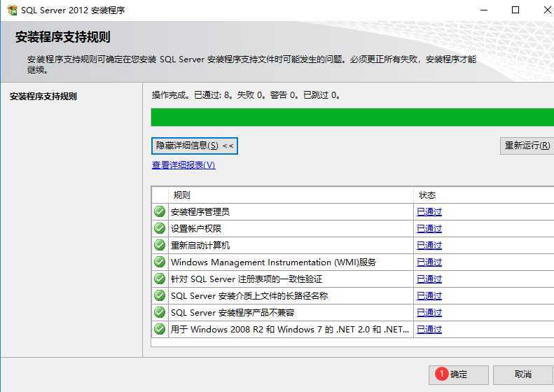
Task: Open 已通过 link for 注册表项的一致性验证
Action: pos(429,279)
